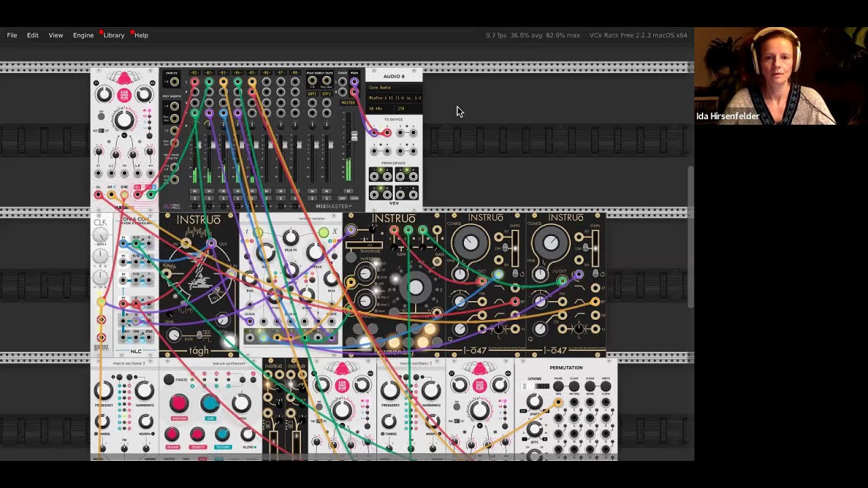The width and height of the screenshot is (868, 488).
Task: Click SIZE knob on texture synthesizer
Action: pos(210,403)
